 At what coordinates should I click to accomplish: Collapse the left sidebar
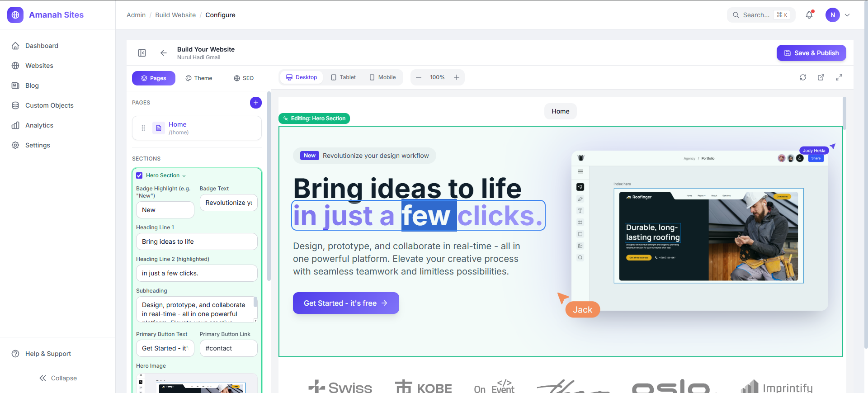pyautogui.click(x=58, y=378)
